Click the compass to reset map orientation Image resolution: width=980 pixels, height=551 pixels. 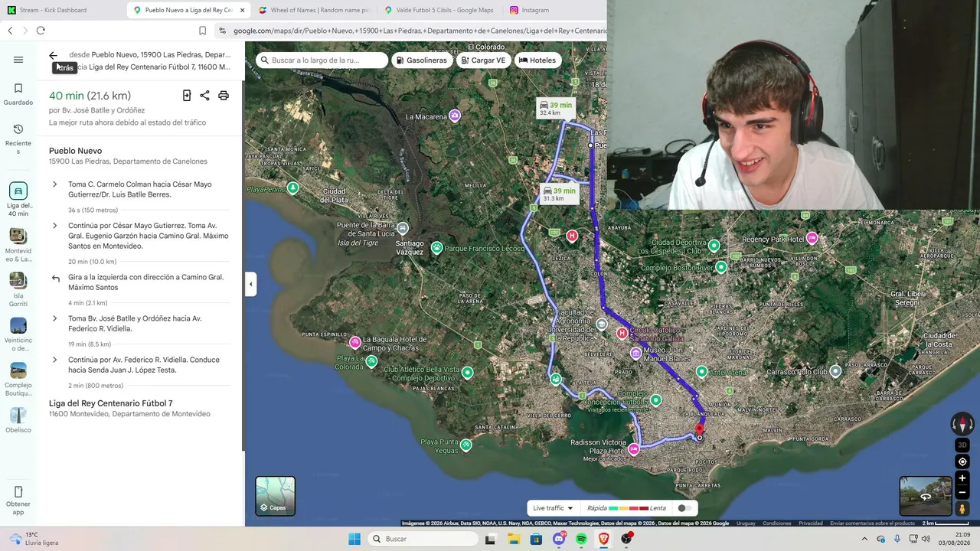point(962,423)
